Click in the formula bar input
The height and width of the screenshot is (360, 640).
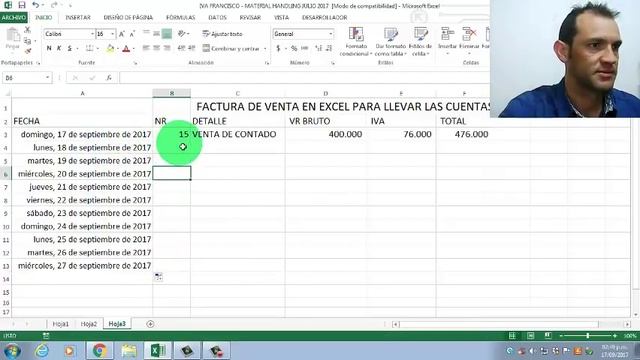304,78
